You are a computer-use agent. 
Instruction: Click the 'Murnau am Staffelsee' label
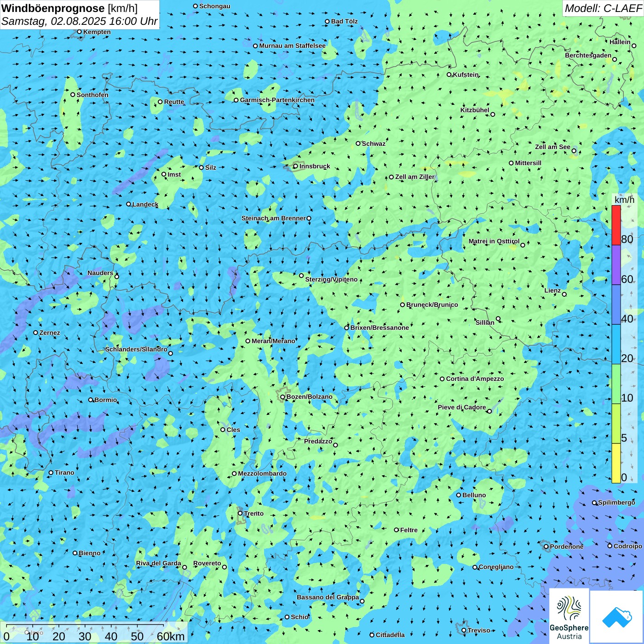(x=292, y=46)
